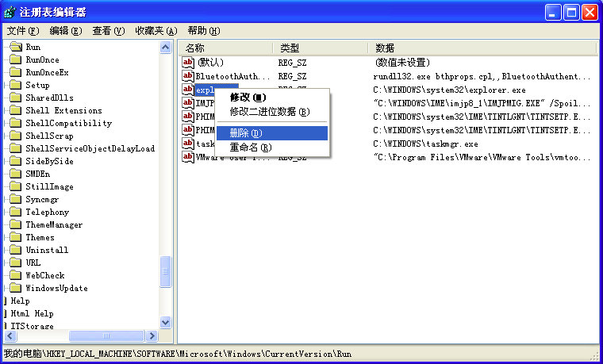Screen dimensions: 603x364
Task: Click the URL folder icon
Action: coord(16,262)
